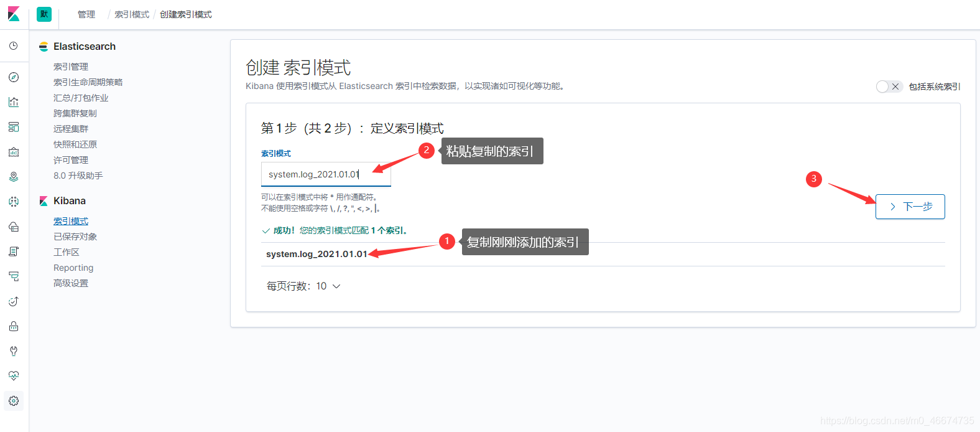This screenshot has width=980, height=432.
Task: Open Dashboard icon in sidebar
Action: [14, 127]
